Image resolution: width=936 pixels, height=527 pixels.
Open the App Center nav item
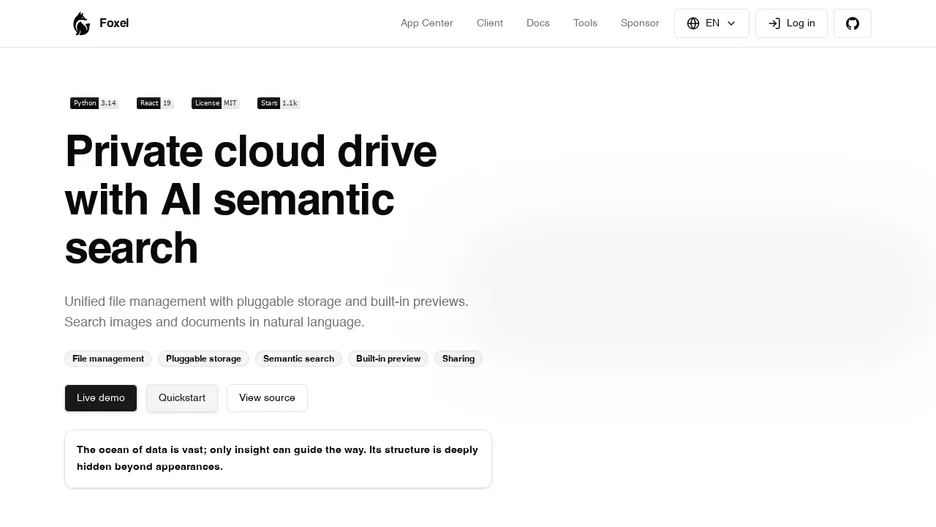[x=427, y=23]
